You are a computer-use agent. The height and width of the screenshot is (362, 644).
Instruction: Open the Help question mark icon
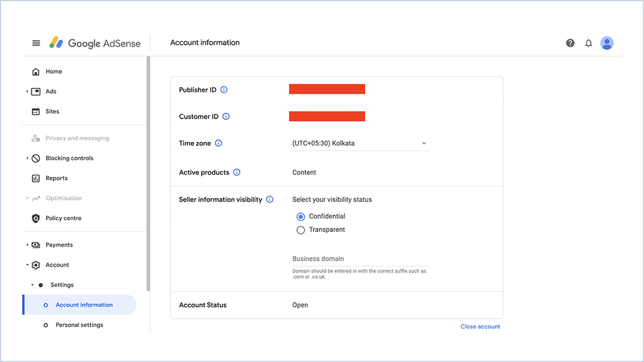570,43
